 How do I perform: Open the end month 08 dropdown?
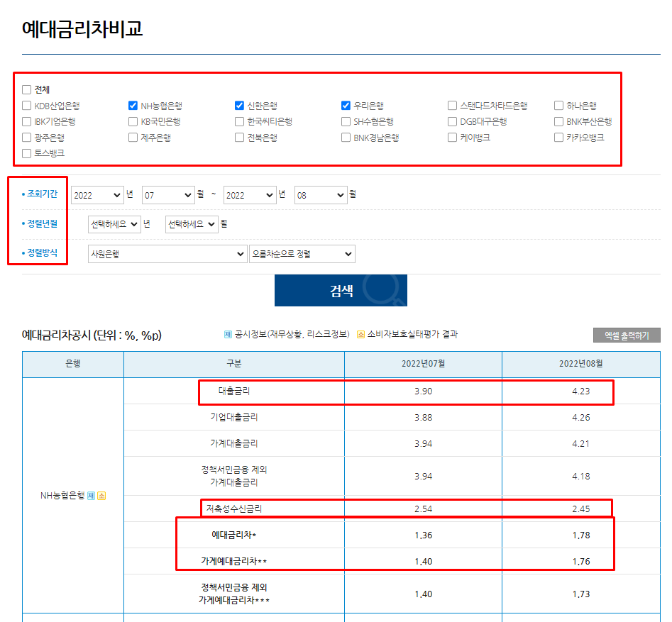pos(321,195)
